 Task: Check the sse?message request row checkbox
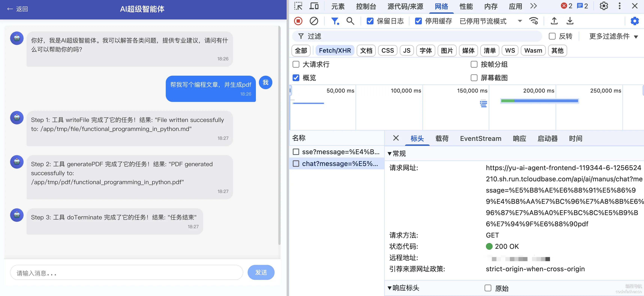(x=296, y=152)
